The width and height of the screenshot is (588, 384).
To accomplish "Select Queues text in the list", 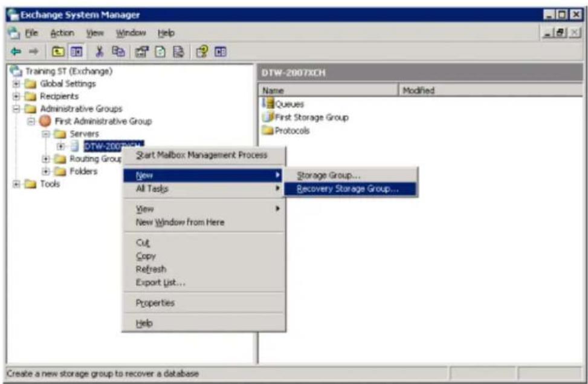I will tap(289, 104).
